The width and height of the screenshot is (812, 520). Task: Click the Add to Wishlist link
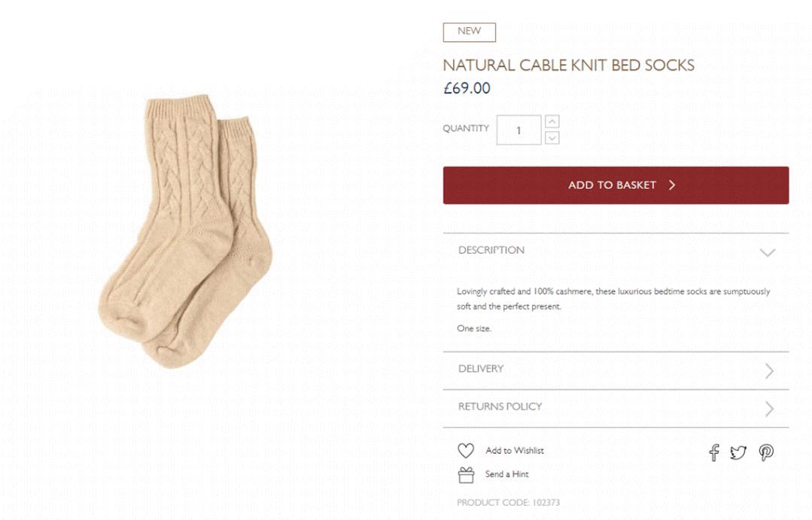pyautogui.click(x=515, y=451)
